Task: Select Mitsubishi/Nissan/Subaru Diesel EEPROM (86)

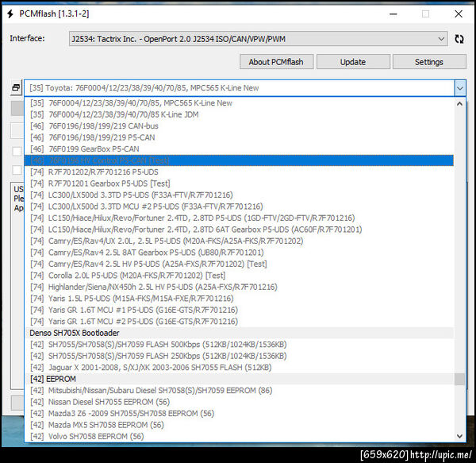Action: click(x=239, y=391)
